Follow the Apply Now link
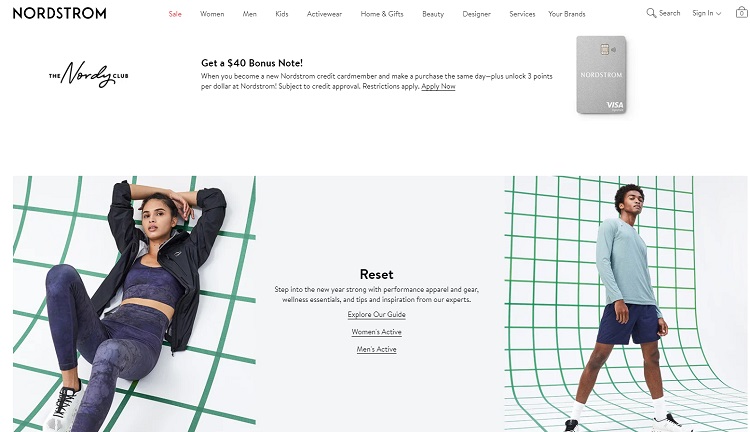The image size is (750, 432). pyautogui.click(x=438, y=87)
